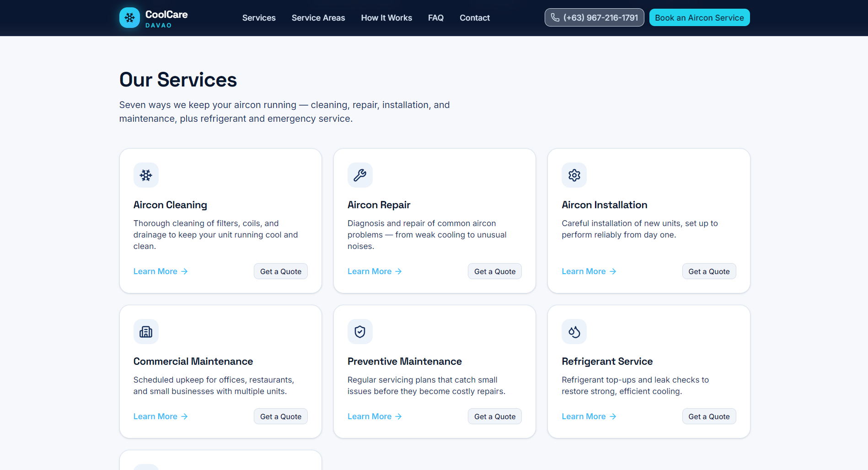Image resolution: width=868 pixels, height=470 pixels.
Task: Click the CoolCare snowflake logo icon
Action: pyautogui.click(x=129, y=18)
